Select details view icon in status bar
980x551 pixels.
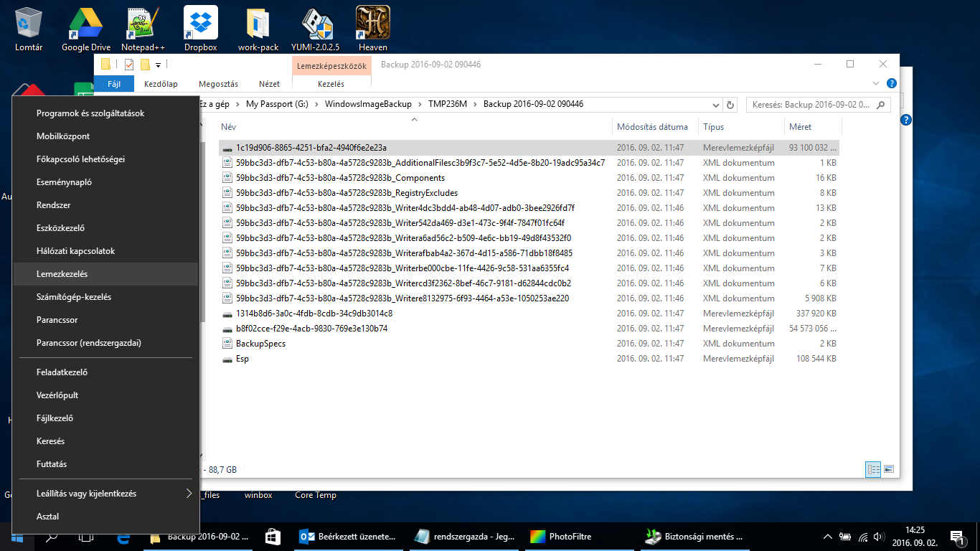coord(873,469)
